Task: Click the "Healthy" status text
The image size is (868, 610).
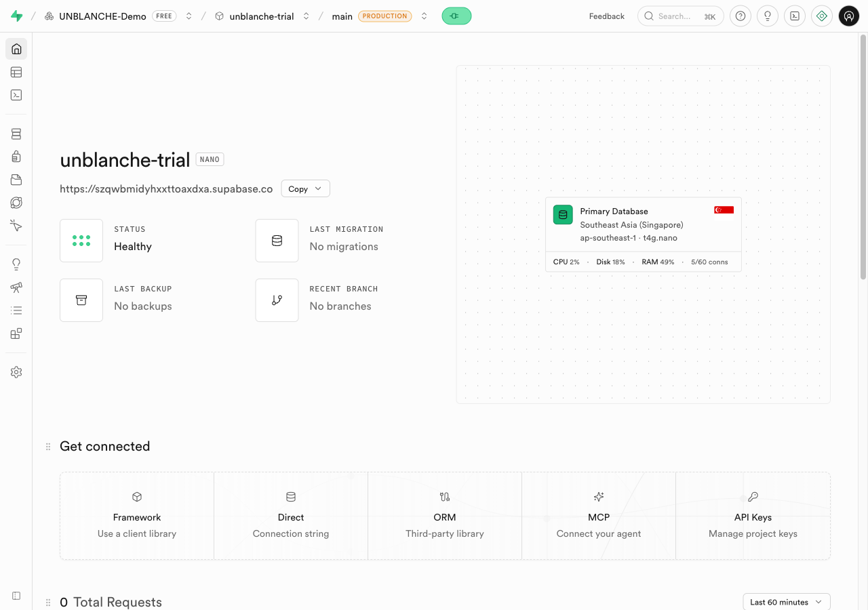Action: [x=133, y=247]
